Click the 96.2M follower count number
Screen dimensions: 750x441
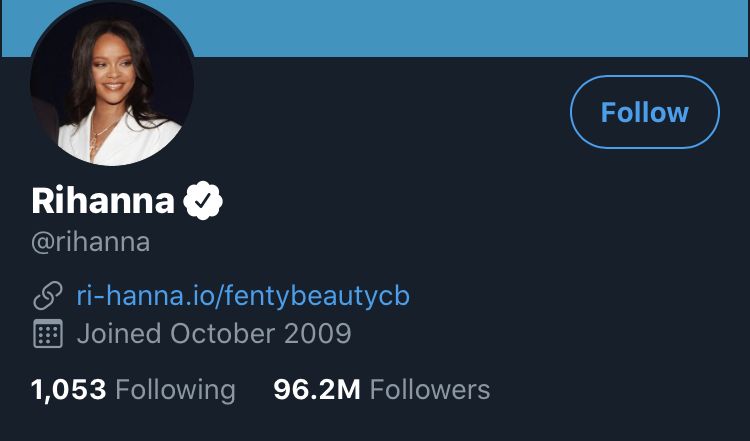pyautogui.click(x=317, y=390)
